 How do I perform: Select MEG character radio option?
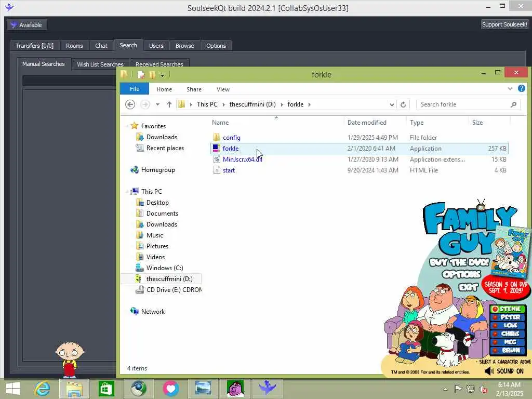pyautogui.click(x=508, y=342)
